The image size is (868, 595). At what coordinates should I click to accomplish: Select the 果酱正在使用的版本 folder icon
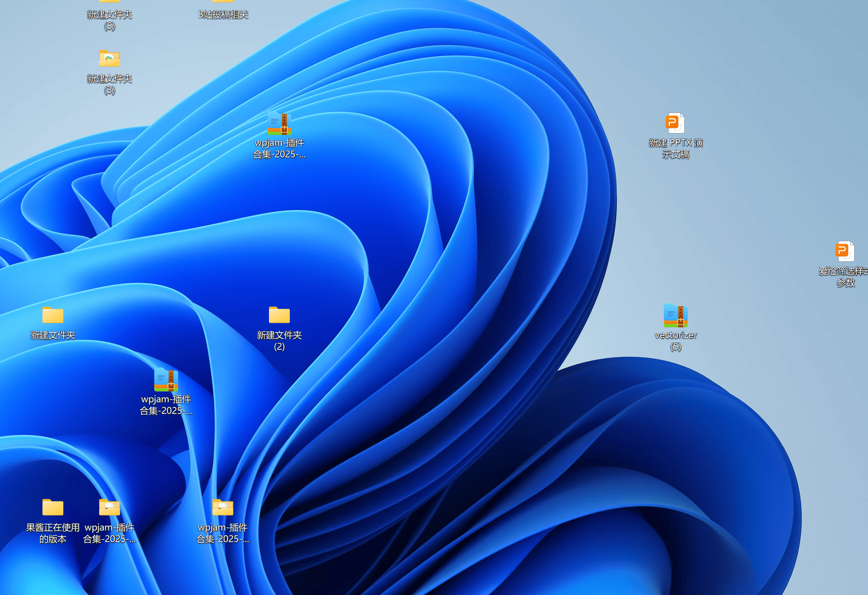(53, 507)
